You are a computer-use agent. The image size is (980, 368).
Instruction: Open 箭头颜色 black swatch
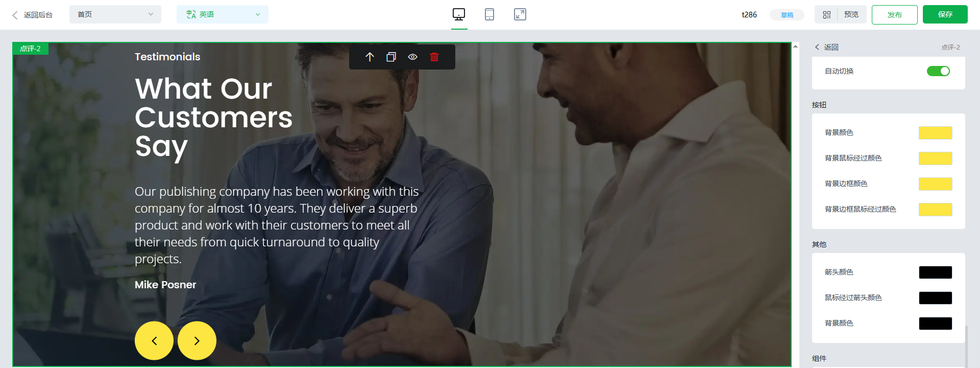click(936, 272)
